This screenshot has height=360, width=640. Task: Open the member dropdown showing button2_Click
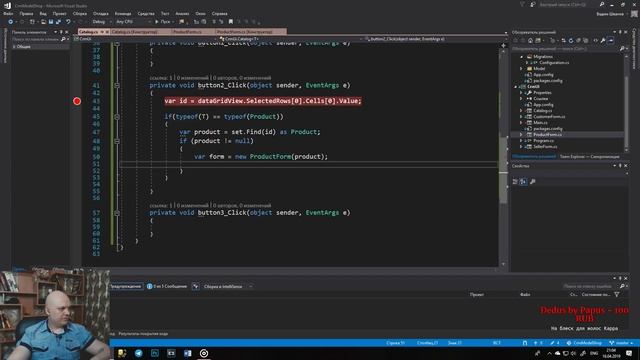(x=435, y=39)
